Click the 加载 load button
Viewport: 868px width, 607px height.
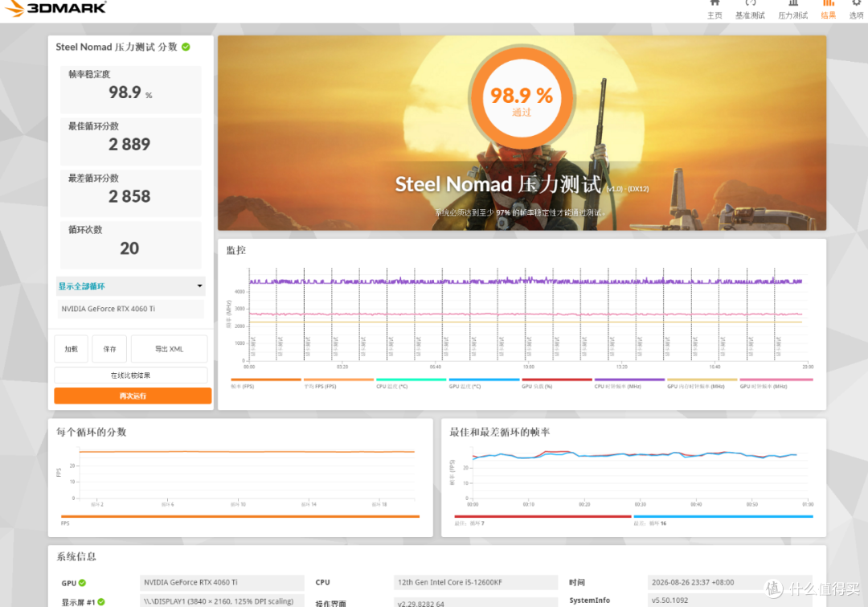point(72,349)
